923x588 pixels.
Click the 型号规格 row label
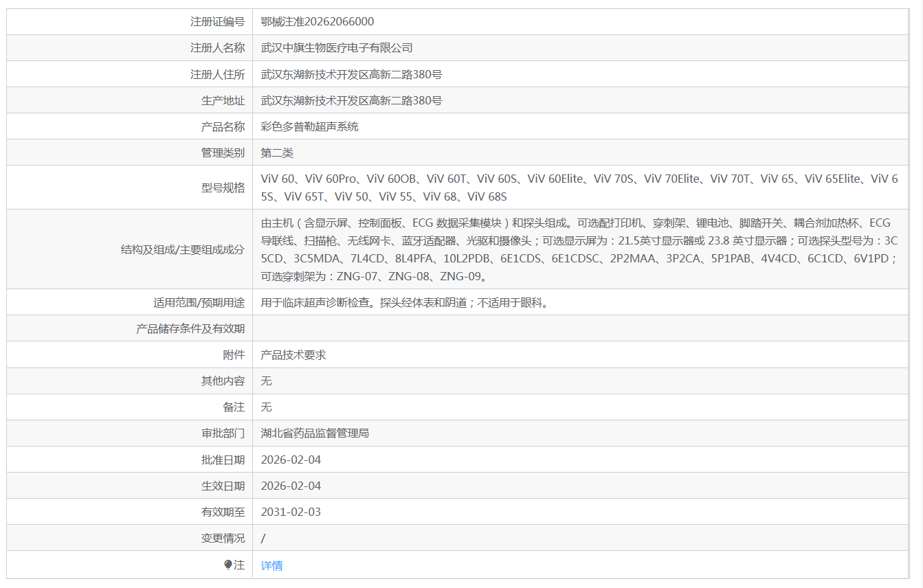tap(223, 188)
